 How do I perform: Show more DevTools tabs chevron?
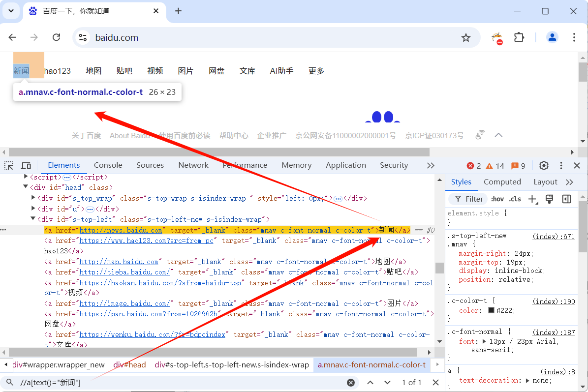coord(431,166)
